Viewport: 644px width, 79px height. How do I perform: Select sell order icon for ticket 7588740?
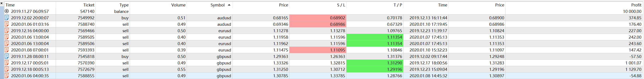click(x=7, y=24)
